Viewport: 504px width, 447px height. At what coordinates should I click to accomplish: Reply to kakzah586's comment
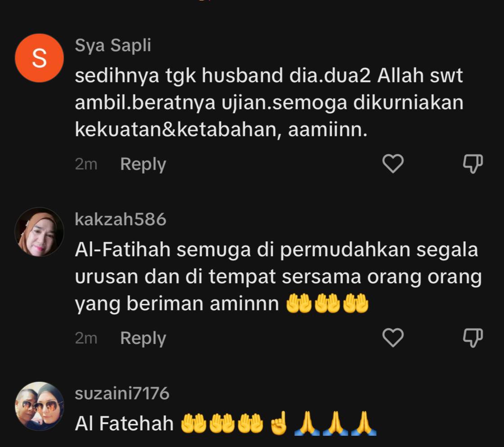tap(143, 338)
